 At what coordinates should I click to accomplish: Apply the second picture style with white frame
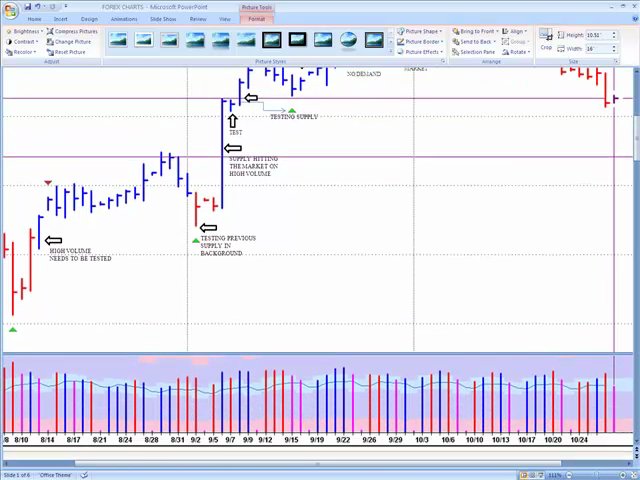pyautogui.click(x=144, y=40)
